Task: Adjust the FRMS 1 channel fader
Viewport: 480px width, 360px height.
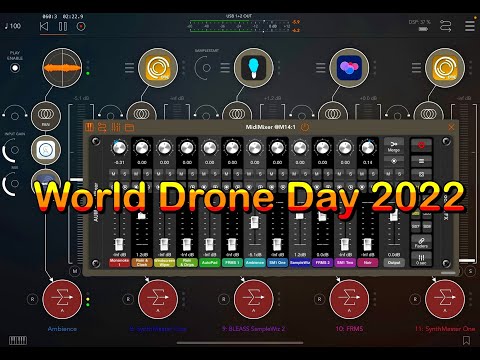Action: tap(232, 244)
